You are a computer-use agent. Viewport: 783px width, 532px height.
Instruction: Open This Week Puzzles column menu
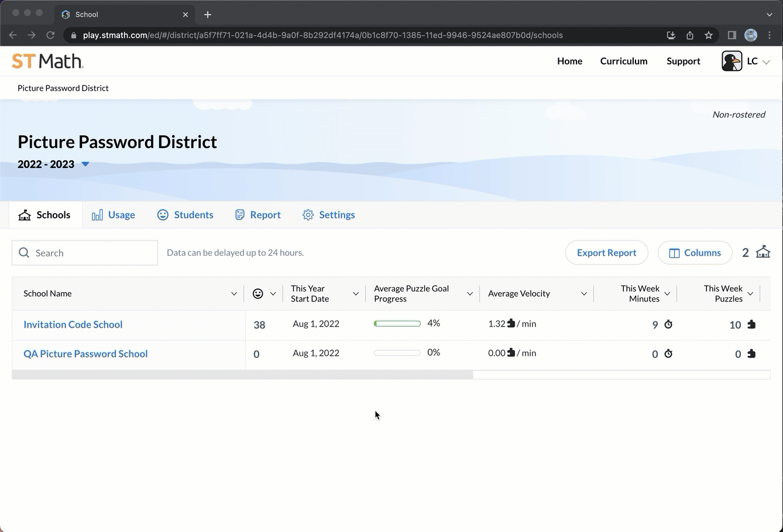(x=750, y=294)
